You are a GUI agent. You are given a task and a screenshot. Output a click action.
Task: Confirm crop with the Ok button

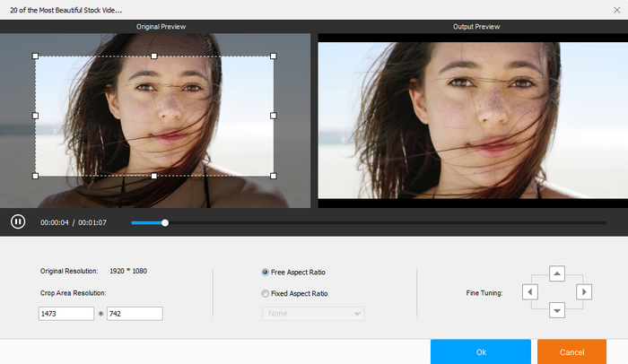click(481, 352)
